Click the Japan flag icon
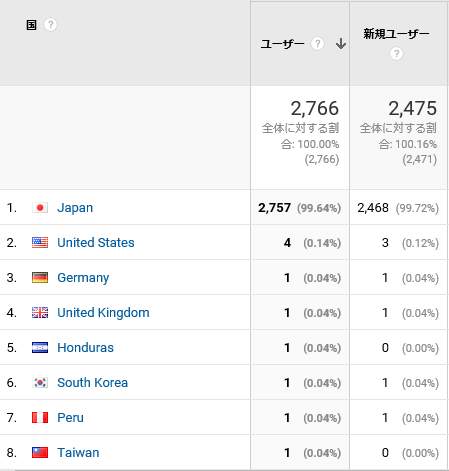 (40, 208)
